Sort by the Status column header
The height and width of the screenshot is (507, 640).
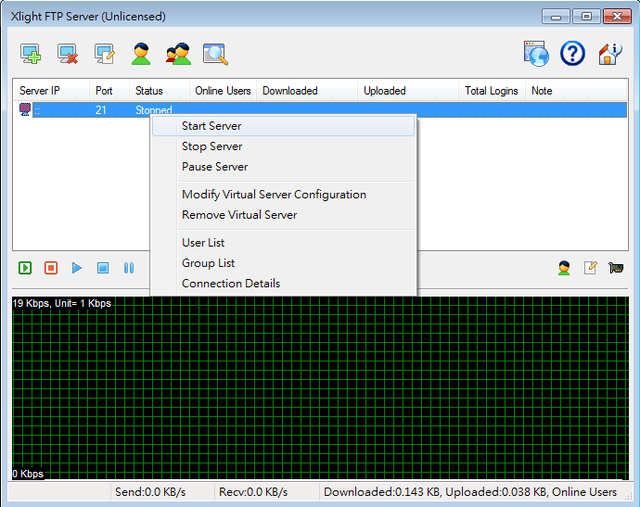159,91
